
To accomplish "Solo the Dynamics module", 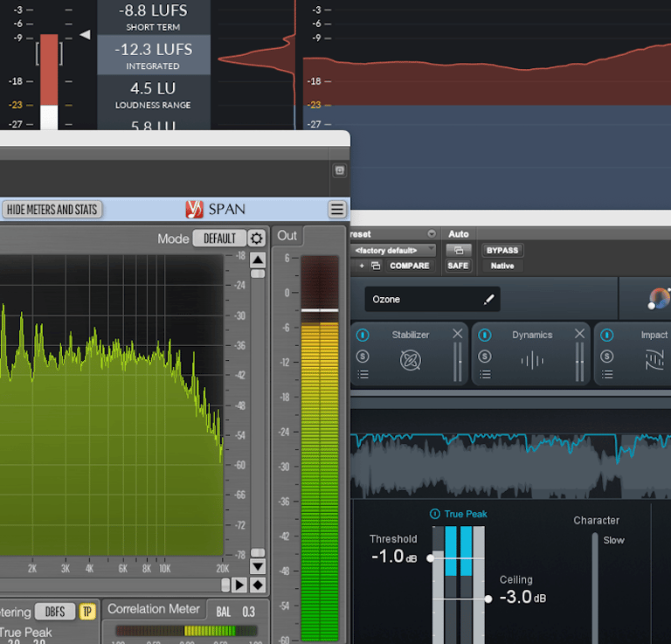I will (484, 356).
